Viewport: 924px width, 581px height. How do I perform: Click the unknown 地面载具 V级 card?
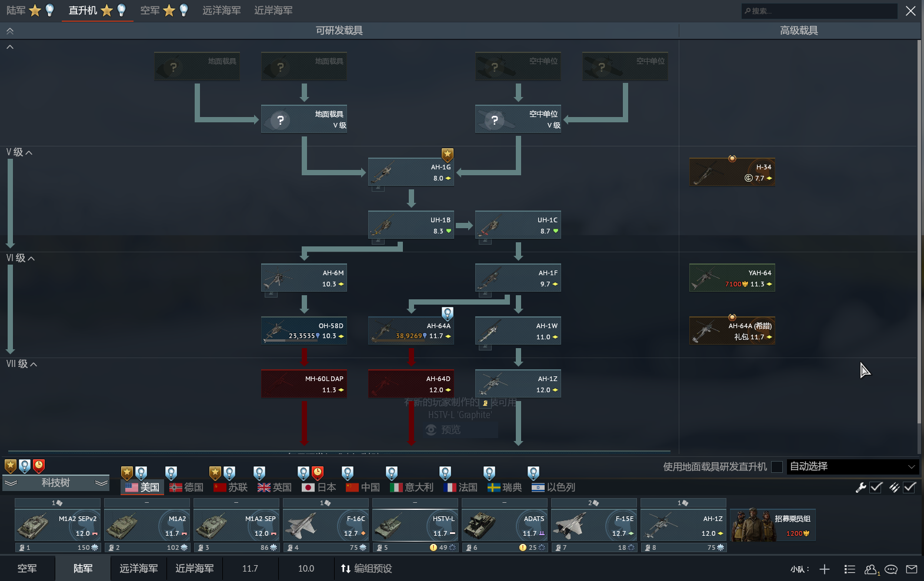click(303, 119)
